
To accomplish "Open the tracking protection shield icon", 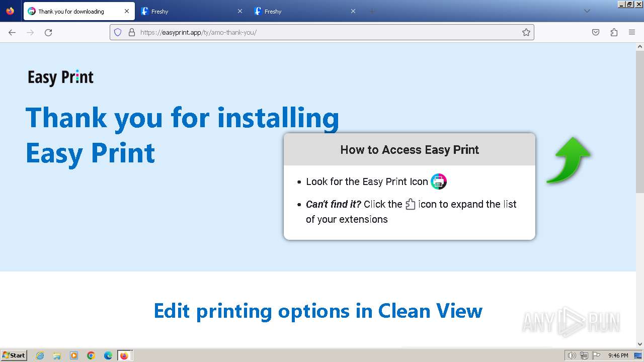I will (118, 32).
